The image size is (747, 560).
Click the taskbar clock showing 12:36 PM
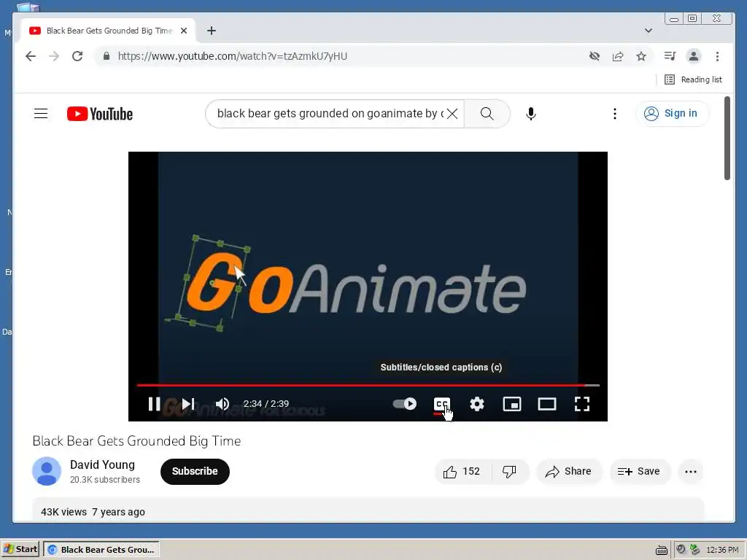pyautogui.click(x=722, y=550)
